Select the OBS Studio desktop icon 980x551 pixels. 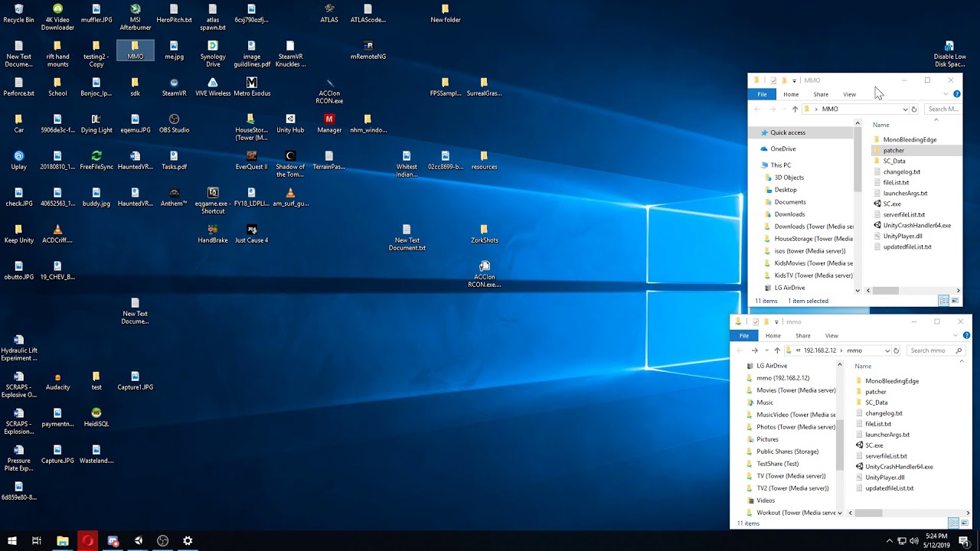(174, 123)
